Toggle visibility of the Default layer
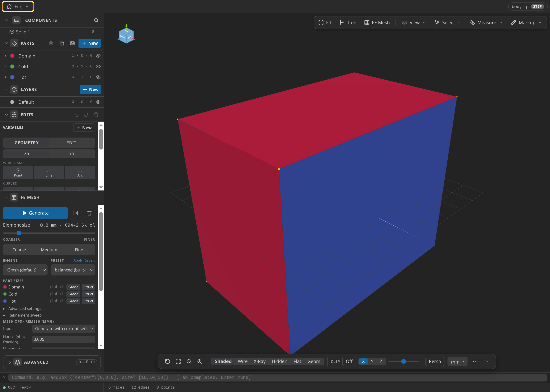 (x=98, y=102)
